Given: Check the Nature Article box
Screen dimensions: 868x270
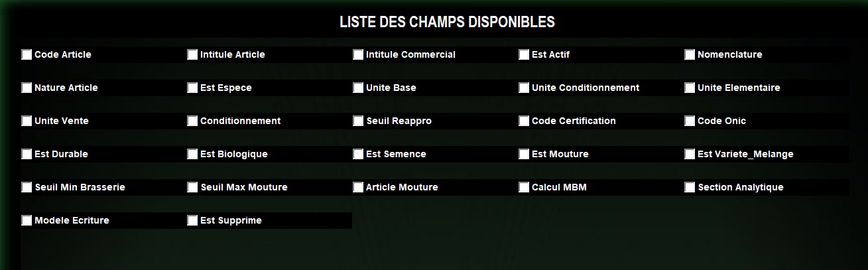Looking at the screenshot, I should coord(27,88).
